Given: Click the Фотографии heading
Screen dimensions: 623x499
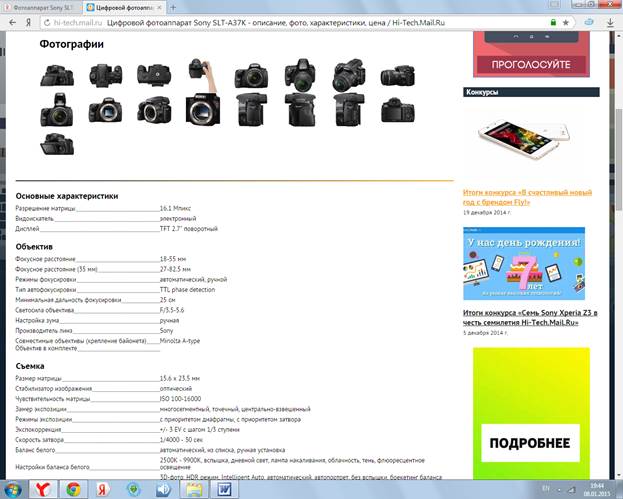Looking at the screenshot, I should point(72,44).
